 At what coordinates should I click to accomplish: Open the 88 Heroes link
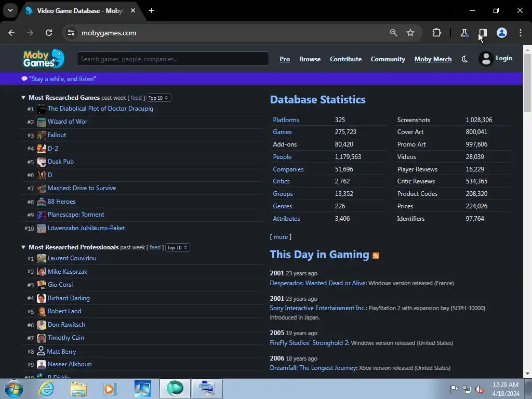pos(62,201)
